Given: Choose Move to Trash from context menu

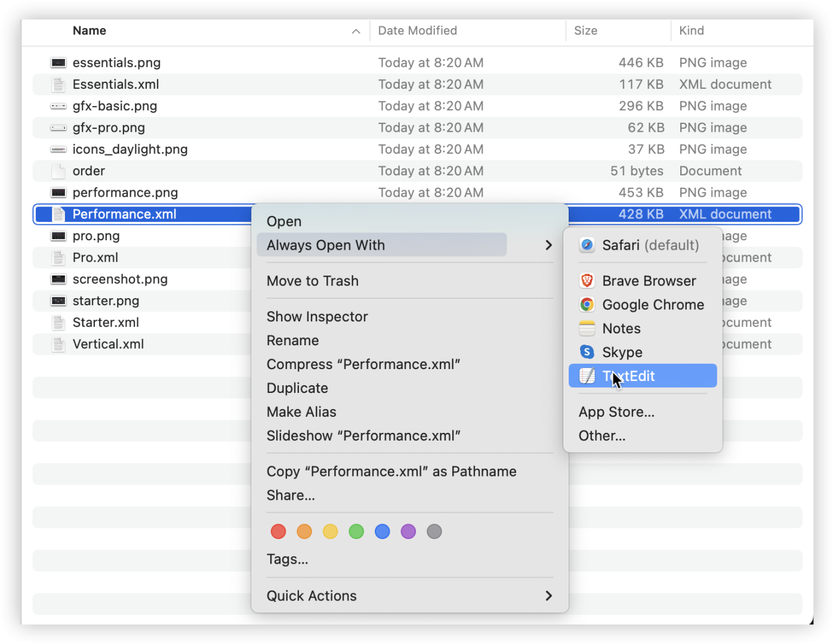Looking at the screenshot, I should [x=313, y=281].
